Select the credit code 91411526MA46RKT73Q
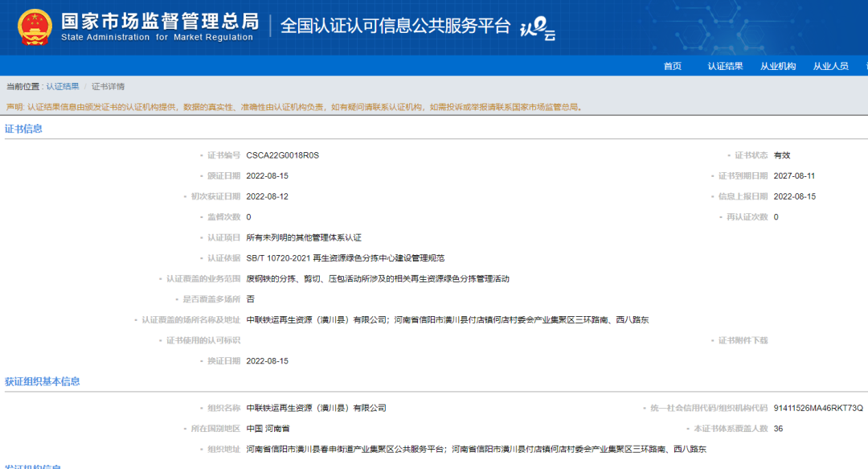 (818, 408)
